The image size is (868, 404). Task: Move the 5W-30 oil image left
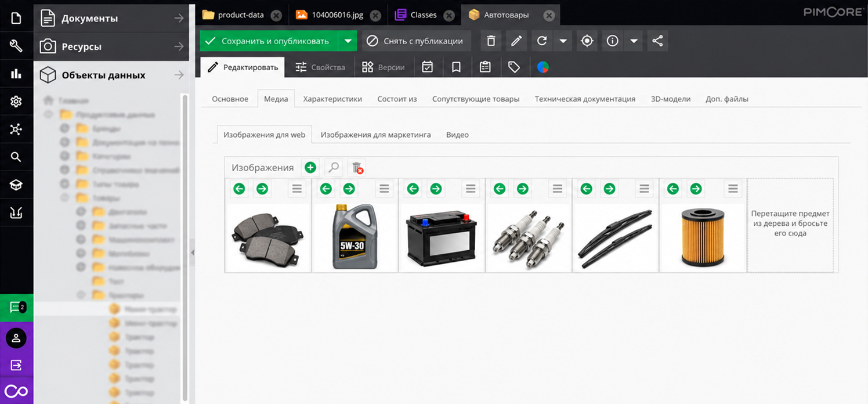click(x=326, y=189)
